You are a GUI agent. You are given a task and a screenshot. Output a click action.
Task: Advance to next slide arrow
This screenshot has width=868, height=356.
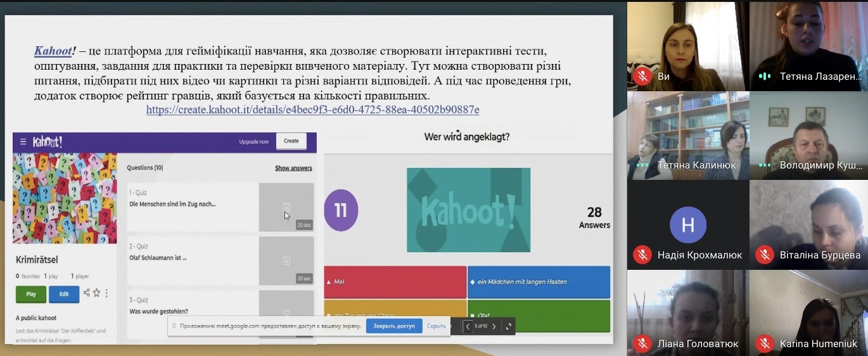coord(494,326)
